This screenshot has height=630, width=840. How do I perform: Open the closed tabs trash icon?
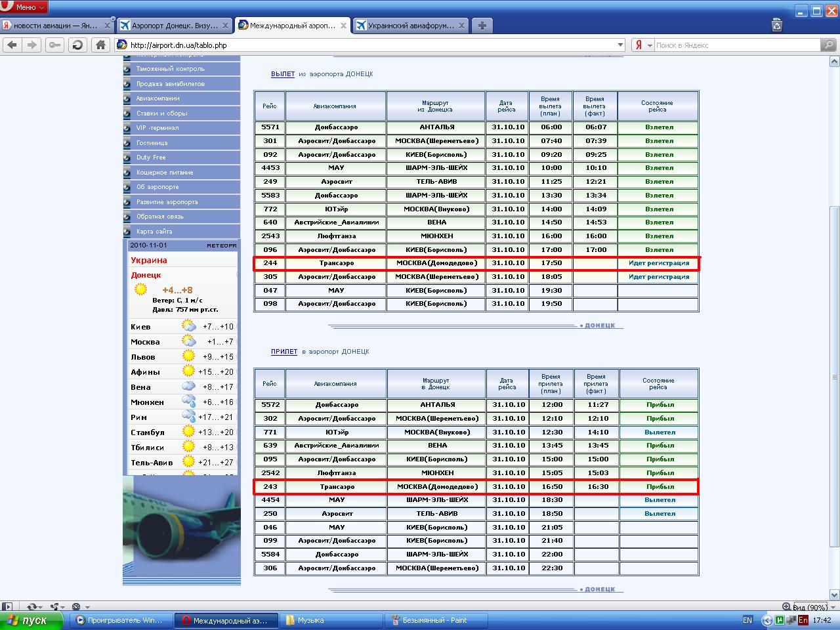[777, 25]
